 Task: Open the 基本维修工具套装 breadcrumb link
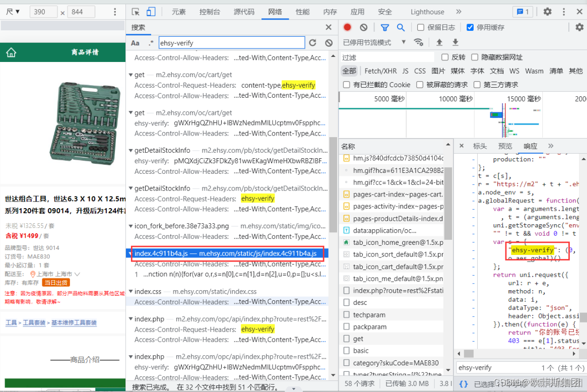74,323
